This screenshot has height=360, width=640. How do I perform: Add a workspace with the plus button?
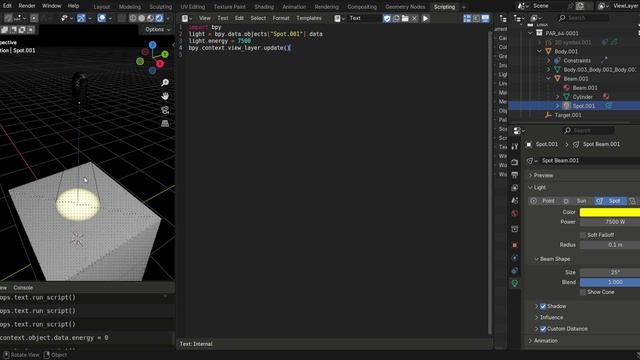click(x=464, y=7)
